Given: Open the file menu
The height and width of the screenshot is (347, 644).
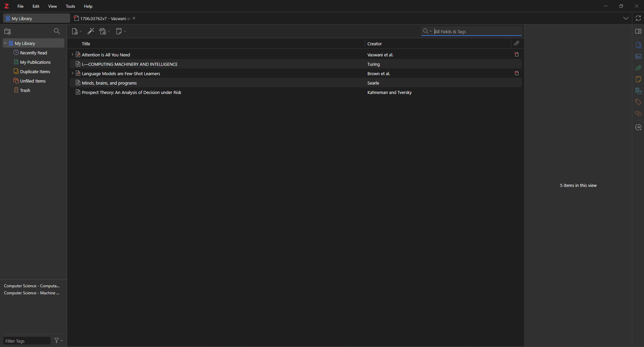Looking at the screenshot, I should pos(20,6).
